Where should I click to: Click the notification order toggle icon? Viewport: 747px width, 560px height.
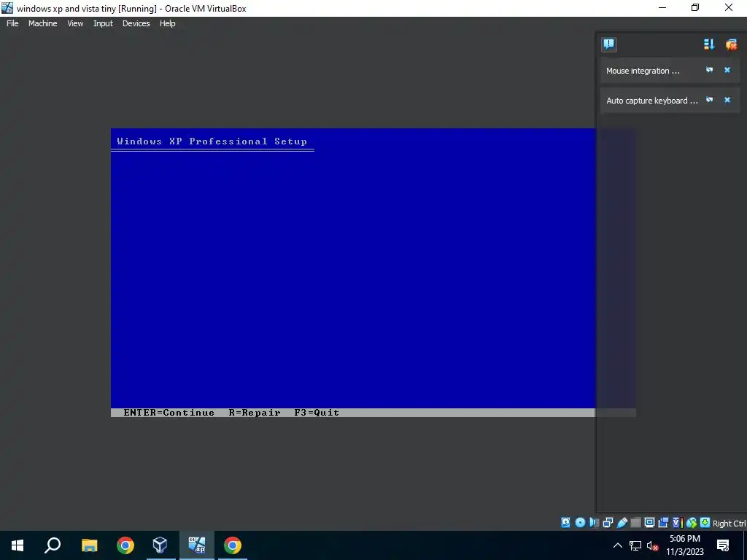point(709,44)
